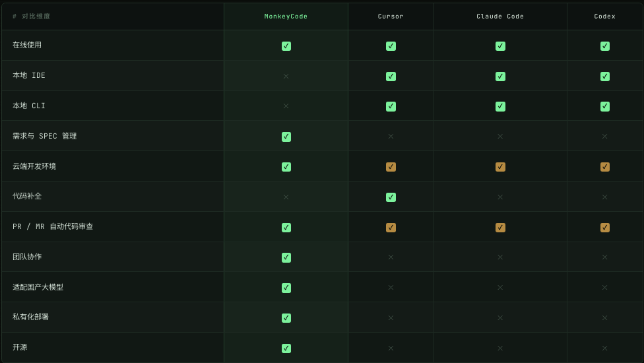Click Claude Code cross for 团队协作
644x363 pixels.
tap(500, 257)
